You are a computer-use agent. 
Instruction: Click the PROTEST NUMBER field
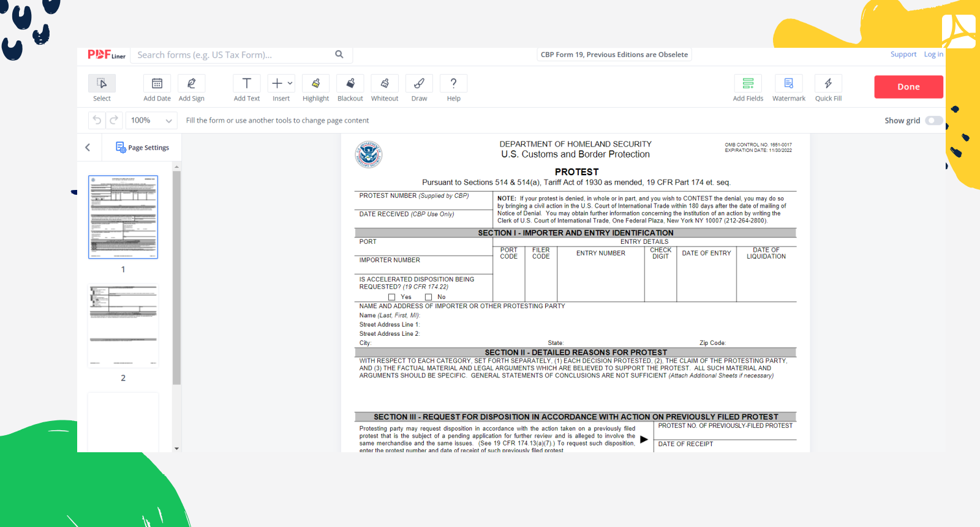(x=424, y=200)
